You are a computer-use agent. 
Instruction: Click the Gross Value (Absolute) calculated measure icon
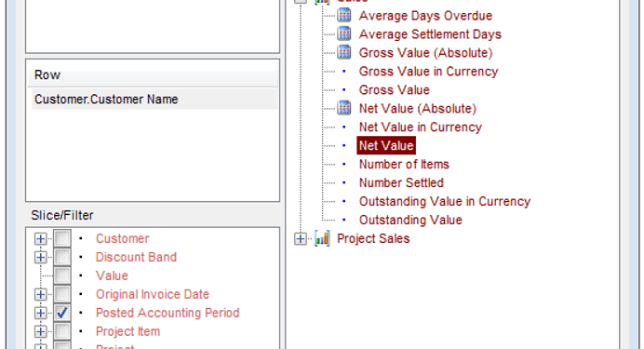pos(344,52)
